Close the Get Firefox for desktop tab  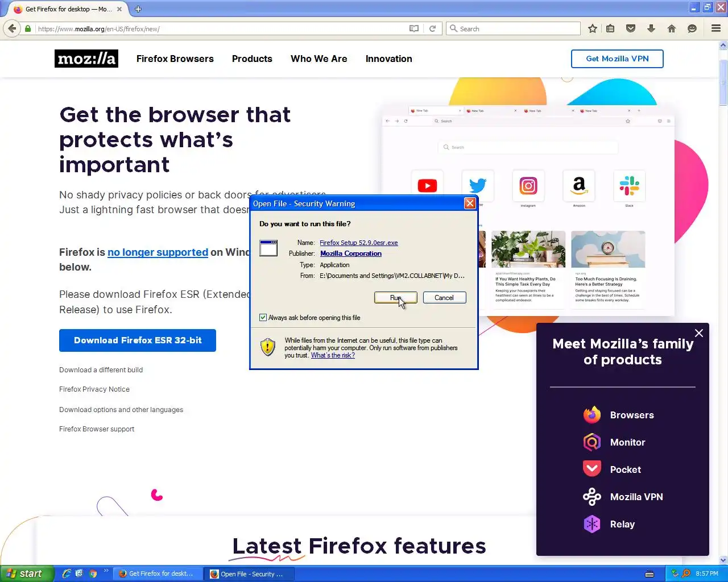click(119, 9)
